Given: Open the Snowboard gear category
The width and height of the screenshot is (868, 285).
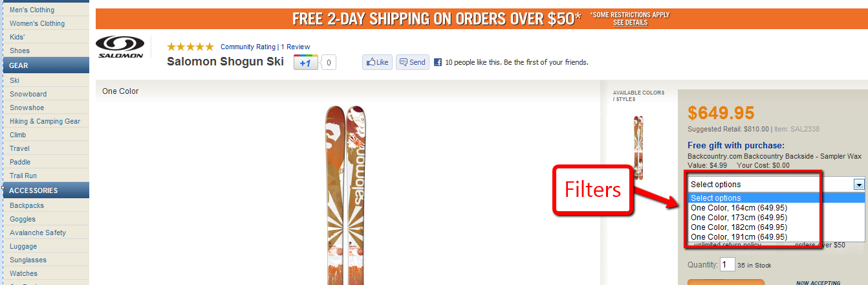Looking at the screenshot, I should pos(28,94).
